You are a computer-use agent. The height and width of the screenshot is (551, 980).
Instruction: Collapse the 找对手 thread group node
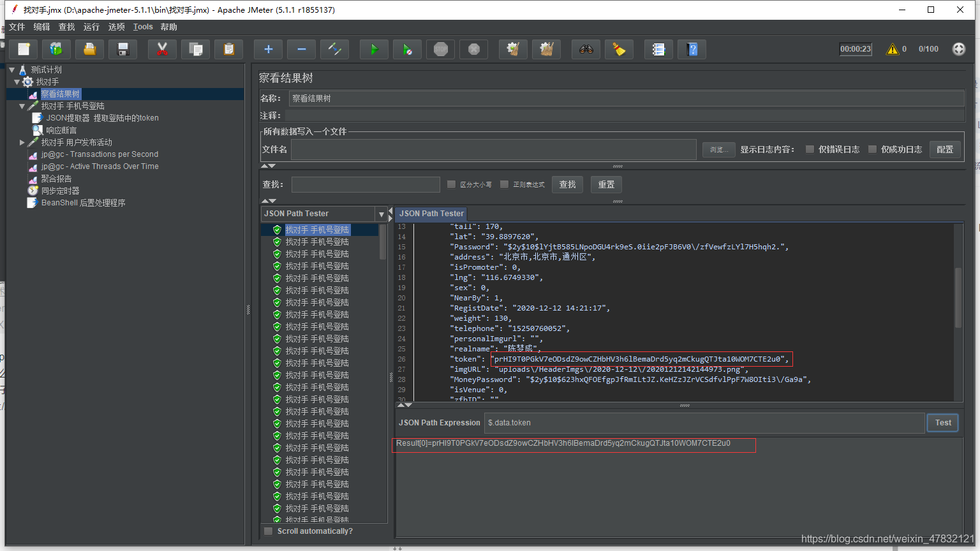[17, 82]
